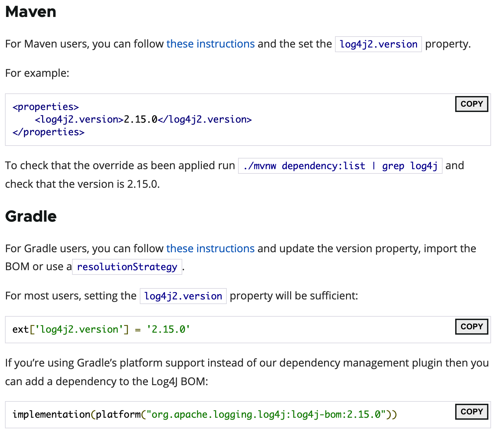Click the Maven section heading

(x=31, y=12)
